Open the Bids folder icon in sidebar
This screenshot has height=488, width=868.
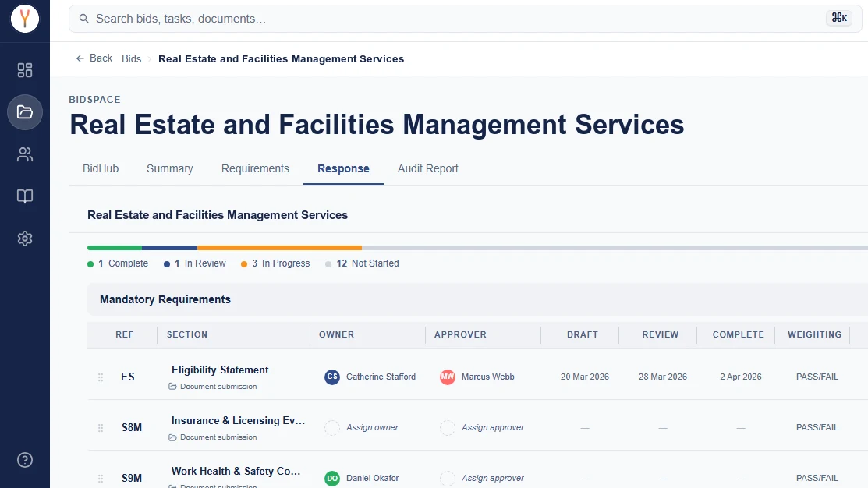click(x=25, y=112)
